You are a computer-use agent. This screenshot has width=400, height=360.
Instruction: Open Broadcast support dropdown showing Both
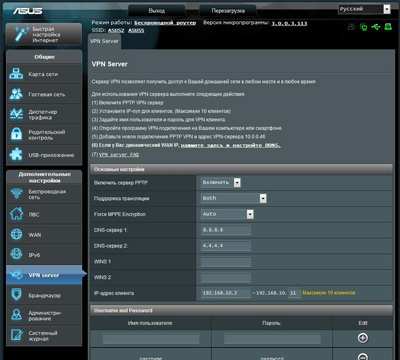click(x=234, y=198)
